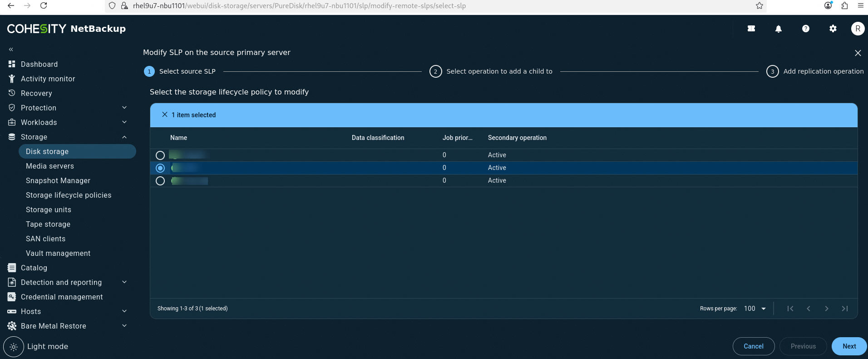This screenshot has width=868, height=359.
Task: Open Storage units in sidebar
Action: 49,209
